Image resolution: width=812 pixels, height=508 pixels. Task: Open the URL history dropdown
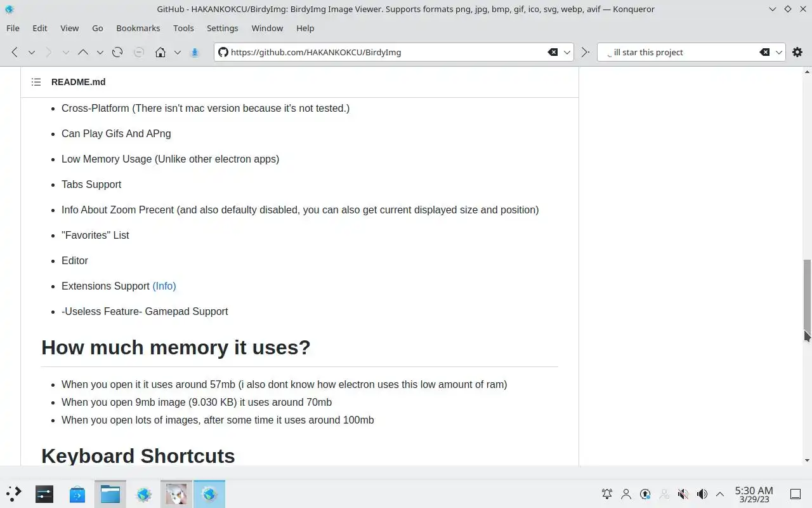pyautogui.click(x=567, y=52)
